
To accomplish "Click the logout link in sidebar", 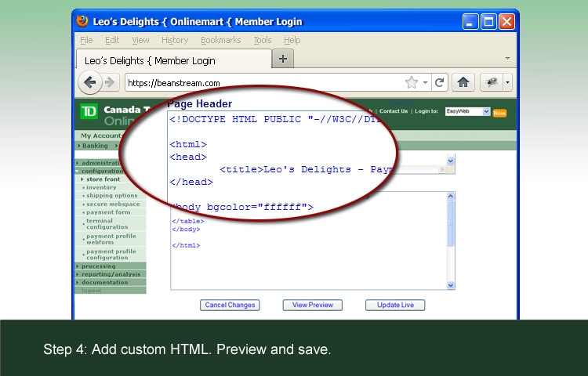I will point(92,291).
